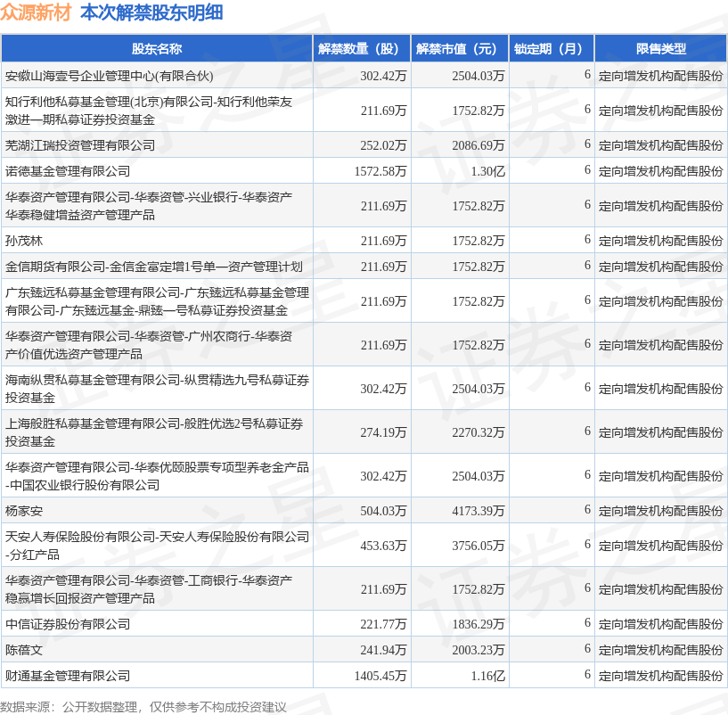The image size is (728, 715).
Task: Select the 华泰稳赢增长回报资产管理产品 shareholder name
Action: (x=149, y=589)
